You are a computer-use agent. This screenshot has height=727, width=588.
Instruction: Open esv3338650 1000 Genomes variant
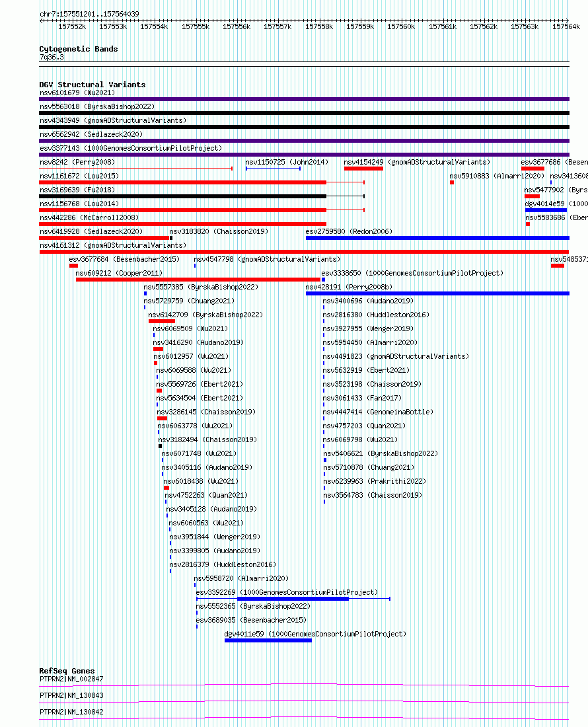tap(412, 274)
